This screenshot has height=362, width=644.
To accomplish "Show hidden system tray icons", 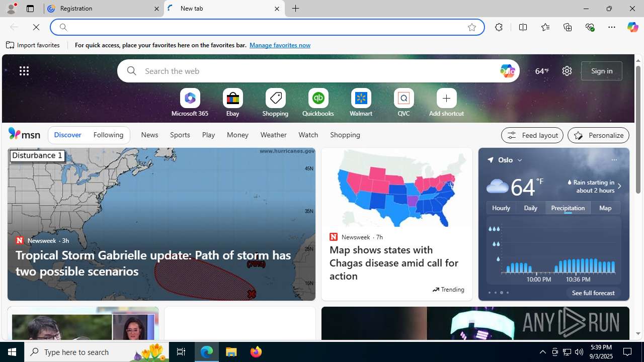I will [x=542, y=352].
